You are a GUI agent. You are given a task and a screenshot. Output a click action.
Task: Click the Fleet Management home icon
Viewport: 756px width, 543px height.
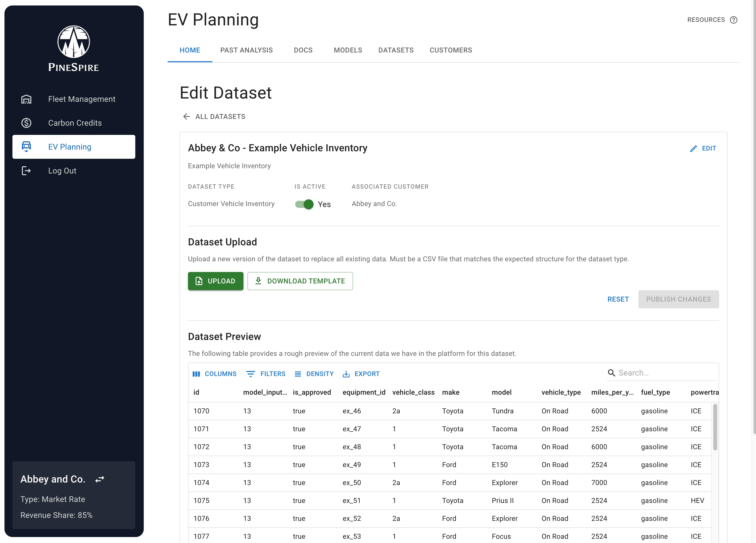pos(26,99)
